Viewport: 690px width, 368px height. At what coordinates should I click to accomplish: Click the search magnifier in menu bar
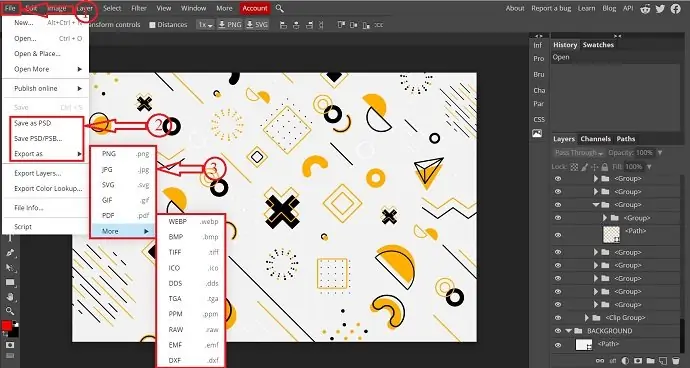(279, 8)
